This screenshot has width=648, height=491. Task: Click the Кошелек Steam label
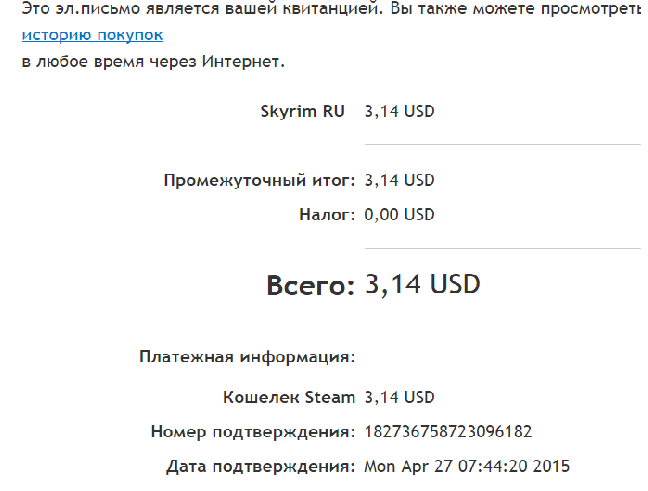(x=289, y=398)
